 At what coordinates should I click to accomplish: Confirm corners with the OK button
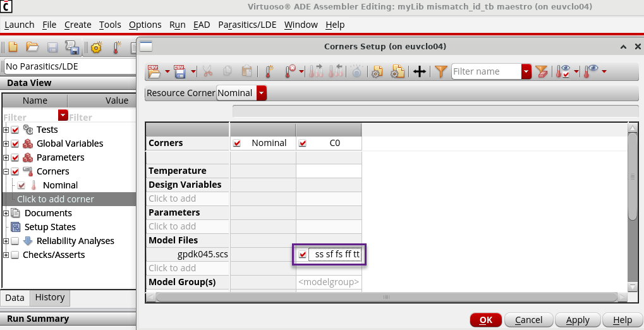coord(486,320)
